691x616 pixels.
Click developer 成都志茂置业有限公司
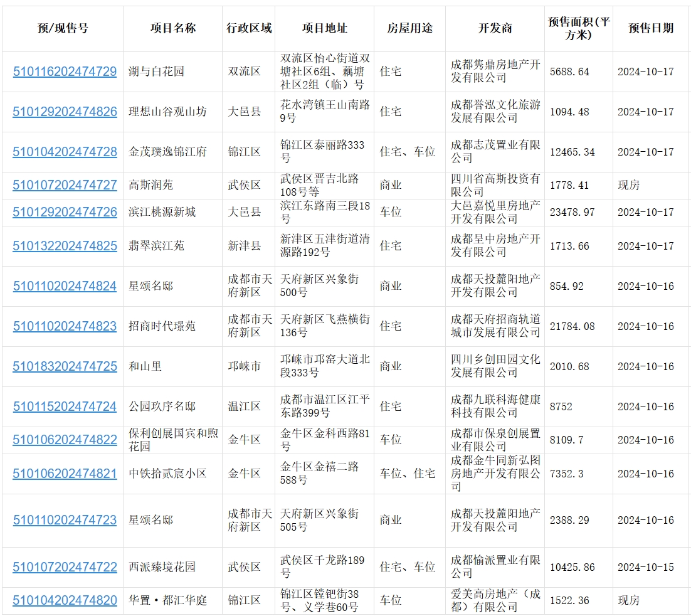[x=495, y=152]
